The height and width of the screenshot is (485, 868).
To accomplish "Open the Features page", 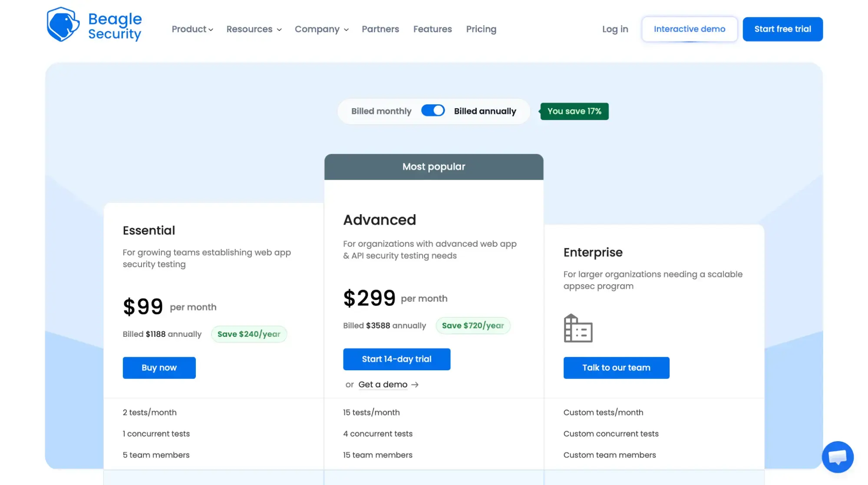I will tap(432, 29).
